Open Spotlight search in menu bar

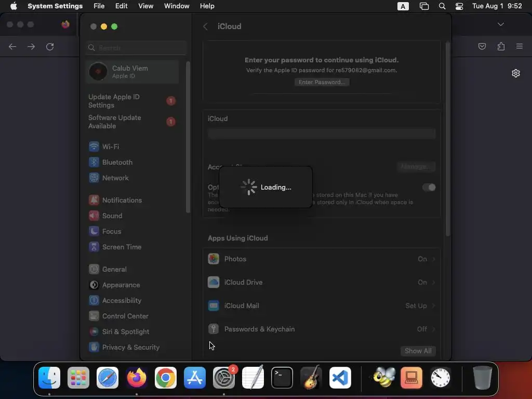442,6
